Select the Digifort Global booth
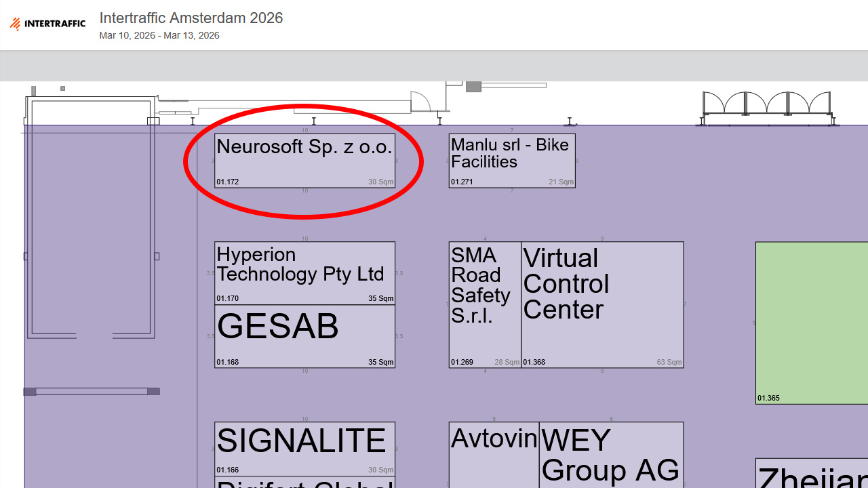The image size is (868, 488). (x=304, y=483)
